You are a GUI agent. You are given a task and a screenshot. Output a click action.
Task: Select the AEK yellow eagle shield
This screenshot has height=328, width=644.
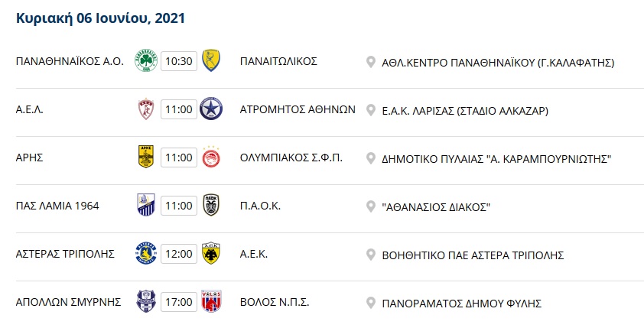click(x=211, y=253)
